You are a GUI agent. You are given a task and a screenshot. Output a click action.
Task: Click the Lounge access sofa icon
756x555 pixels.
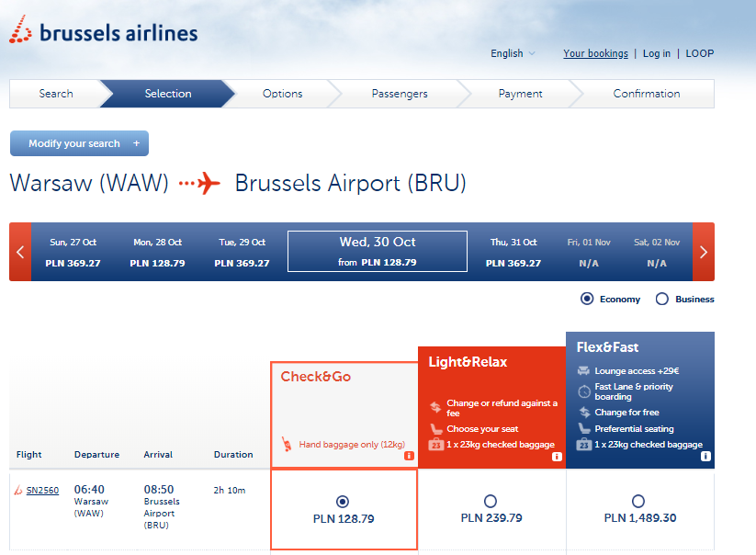(583, 371)
